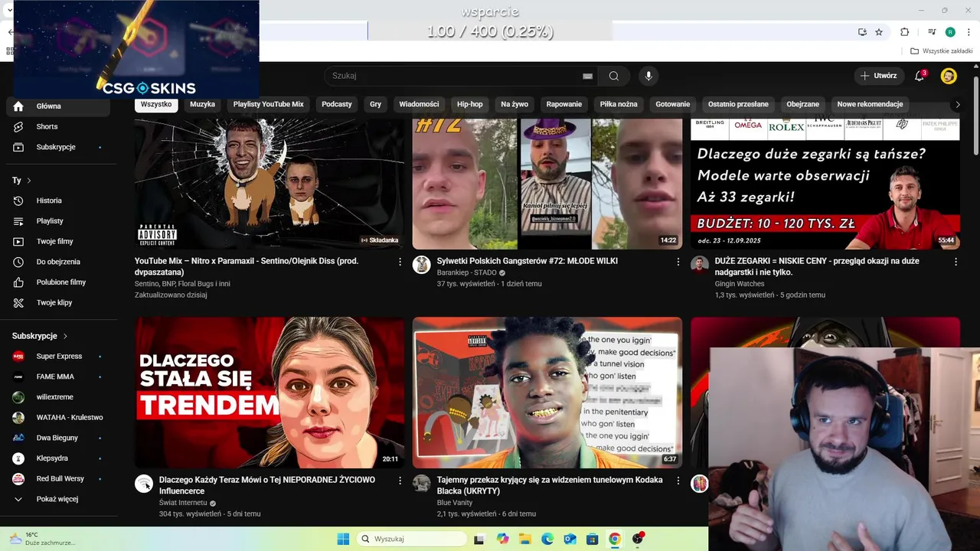
Task: Select the Na żywo filter chip
Action: click(x=514, y=104)
